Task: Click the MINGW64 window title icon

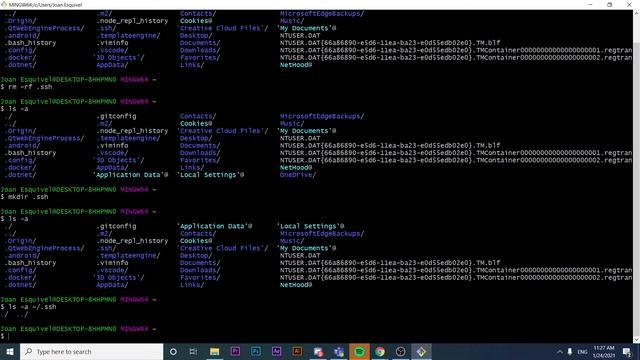Action: (4, 4)
